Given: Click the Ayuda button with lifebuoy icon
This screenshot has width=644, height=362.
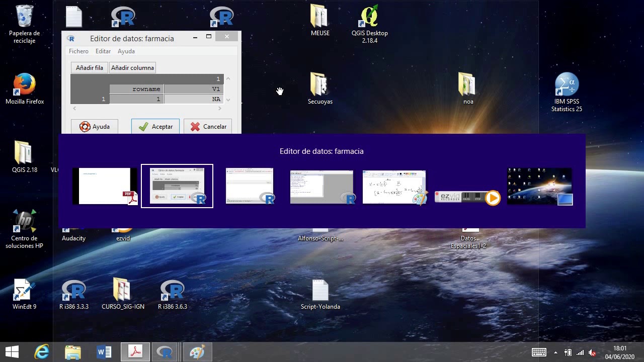Looking at the screenshot, I should (x=94, y=127).
